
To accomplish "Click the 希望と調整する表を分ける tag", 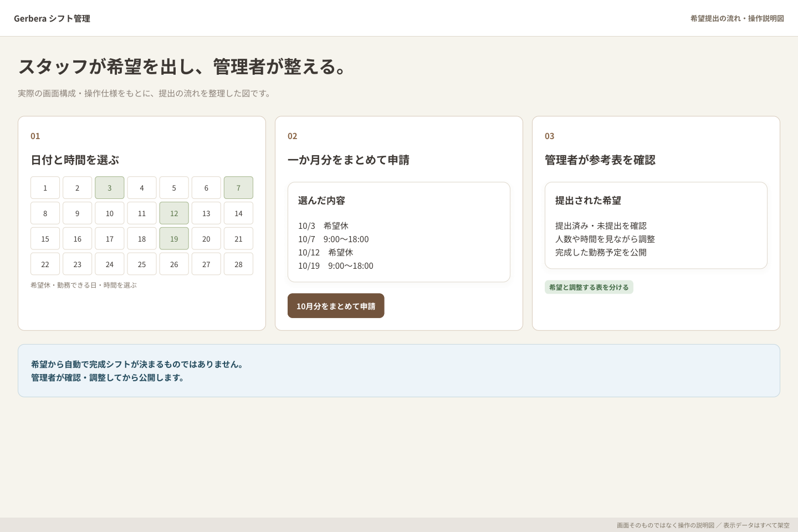I will click(589, 287).
